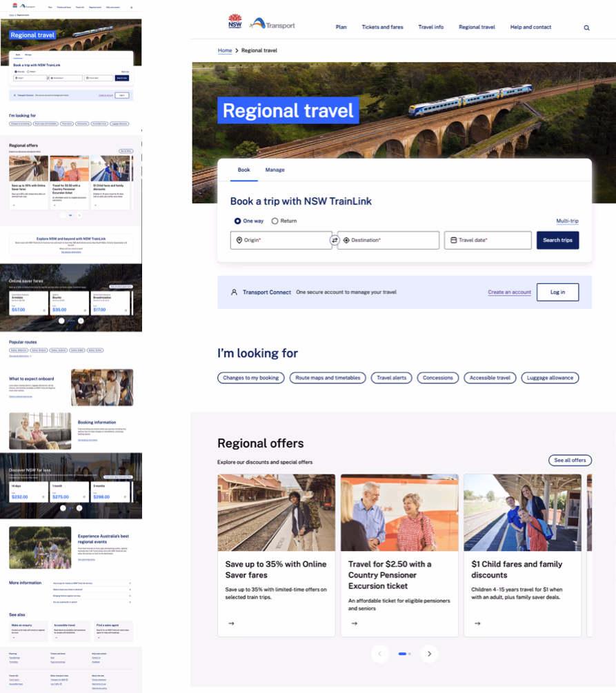Screen dimensions: 616x693
Task: Click the regional events garden photo in the thumbnail
Action: tap(40, 548)
